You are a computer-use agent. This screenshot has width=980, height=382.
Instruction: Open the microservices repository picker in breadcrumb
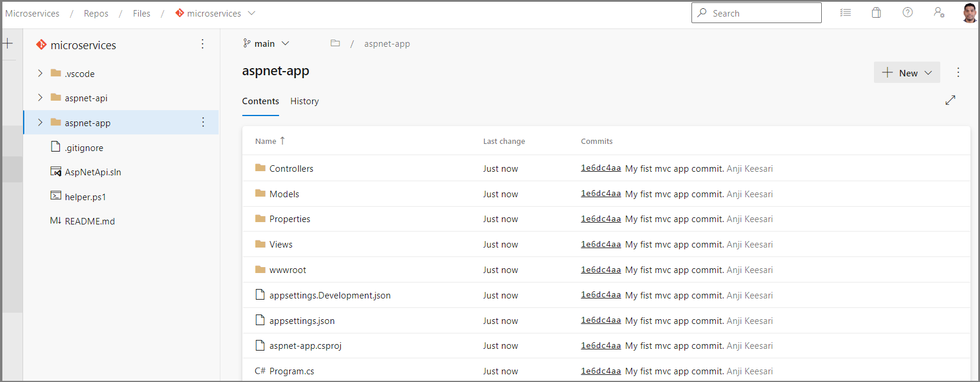point(215,13)
